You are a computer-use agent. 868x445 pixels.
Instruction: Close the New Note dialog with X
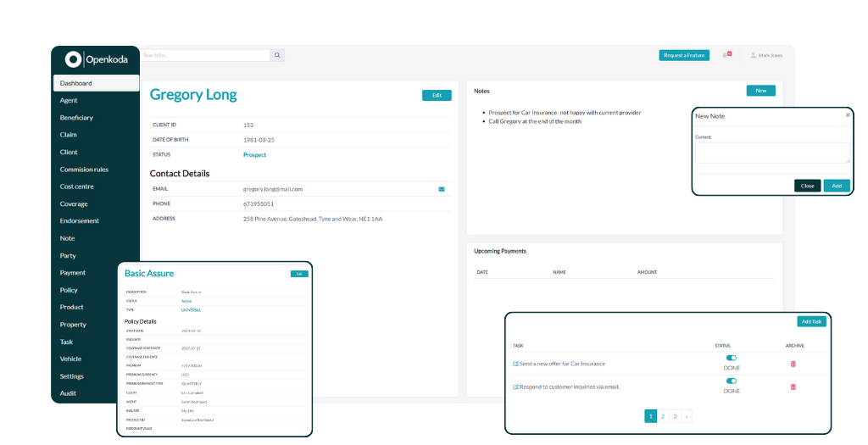(848, 114)
